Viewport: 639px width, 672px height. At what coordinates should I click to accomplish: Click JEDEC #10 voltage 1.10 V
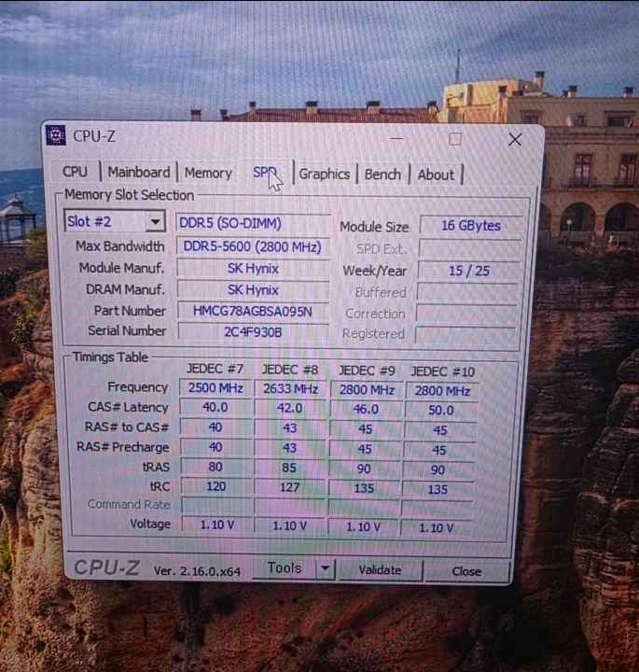(x=436, y=528)
